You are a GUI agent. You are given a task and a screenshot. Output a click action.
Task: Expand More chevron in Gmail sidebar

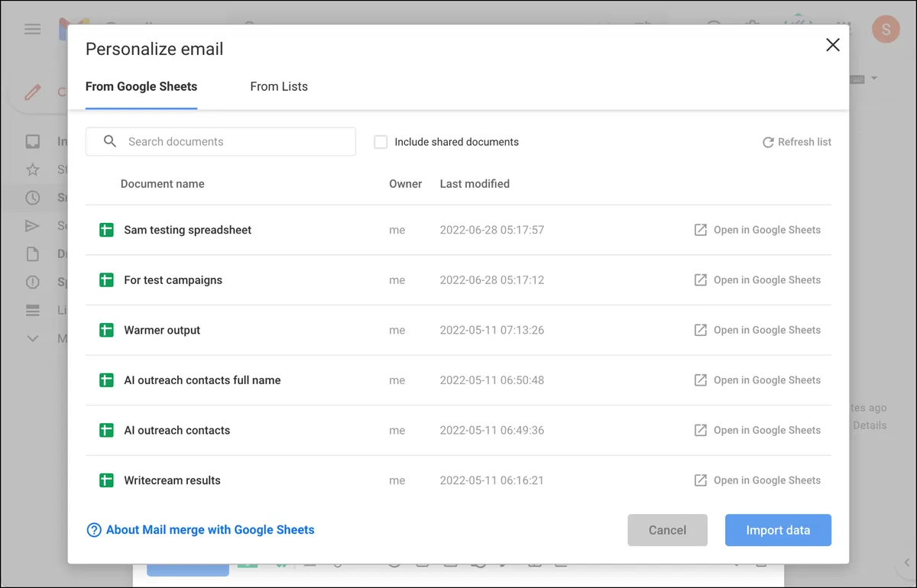coord(32,338)
